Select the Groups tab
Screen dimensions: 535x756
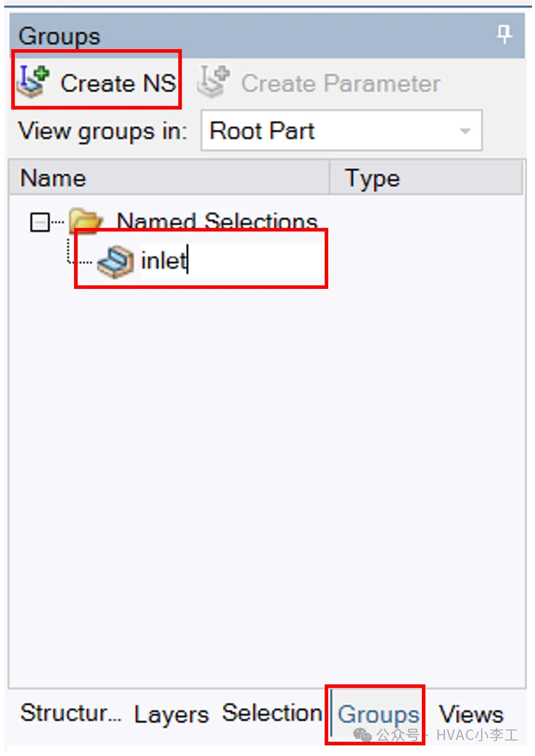click(378, 714)
